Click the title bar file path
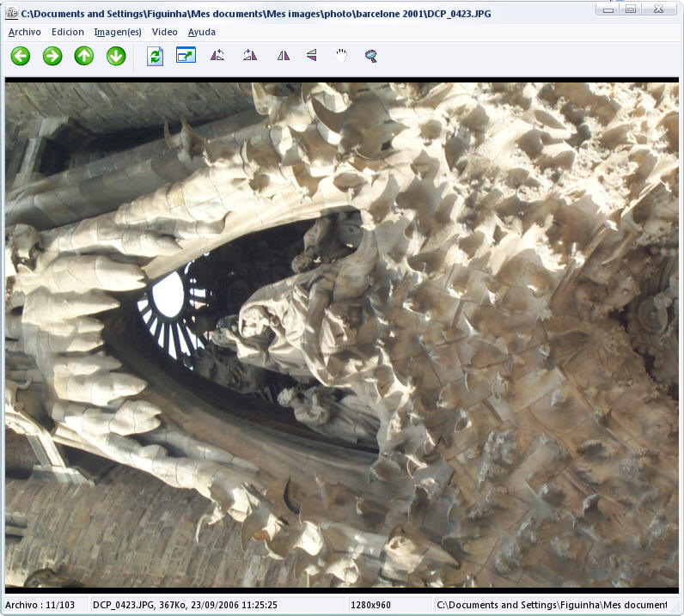The height and width of the screenshot is (616, 684). tap(256, 14)
